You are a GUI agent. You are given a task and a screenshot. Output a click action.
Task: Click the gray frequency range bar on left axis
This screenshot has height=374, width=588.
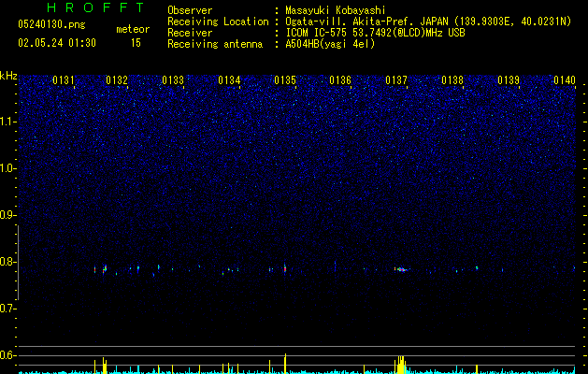tap(18, 263)
